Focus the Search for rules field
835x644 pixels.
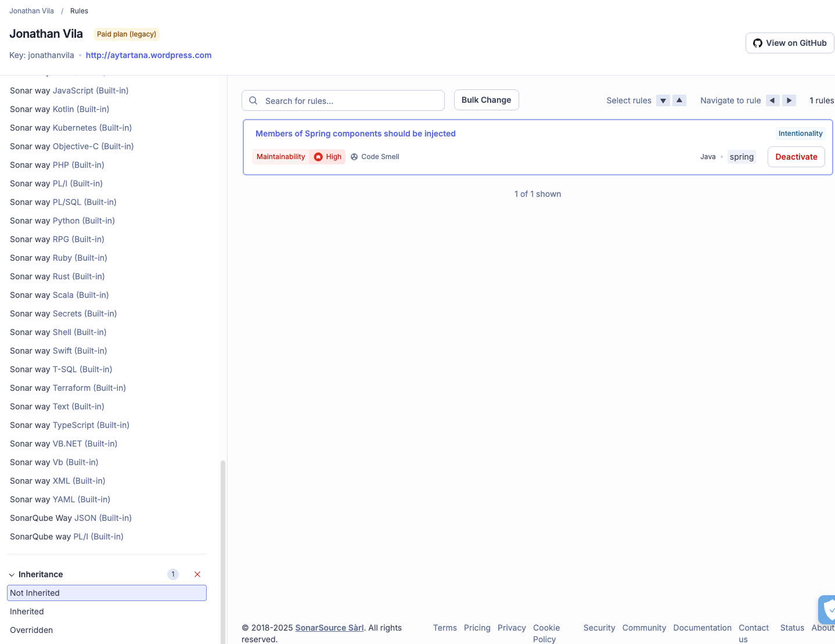pyautogui.click(x=351, y=100)
